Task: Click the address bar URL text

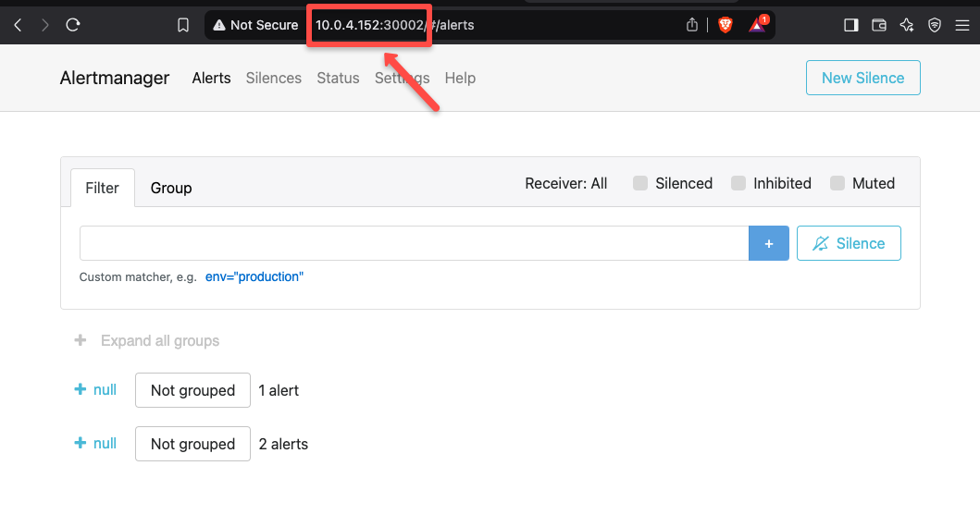Action: coord(394,25)
